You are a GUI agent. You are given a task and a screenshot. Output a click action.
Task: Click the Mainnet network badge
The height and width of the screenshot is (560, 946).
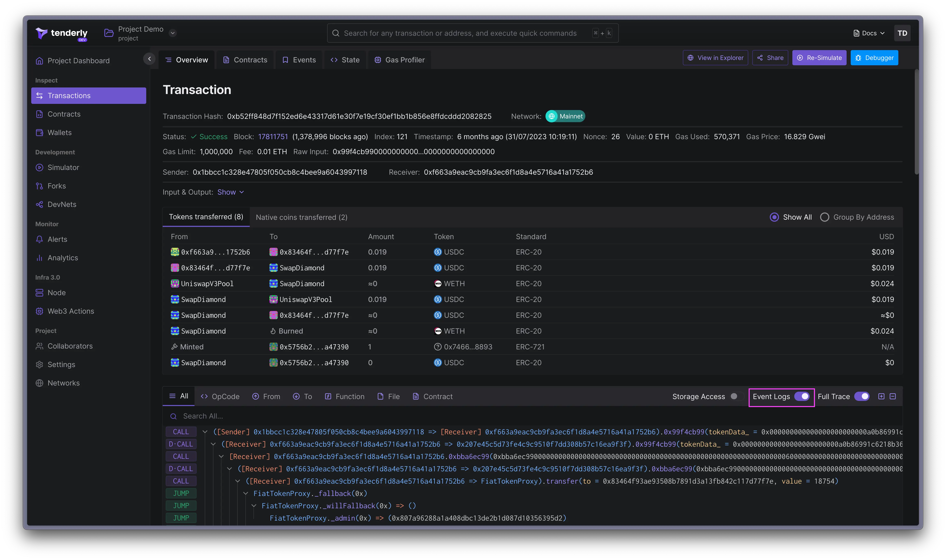tap(565, 116)
